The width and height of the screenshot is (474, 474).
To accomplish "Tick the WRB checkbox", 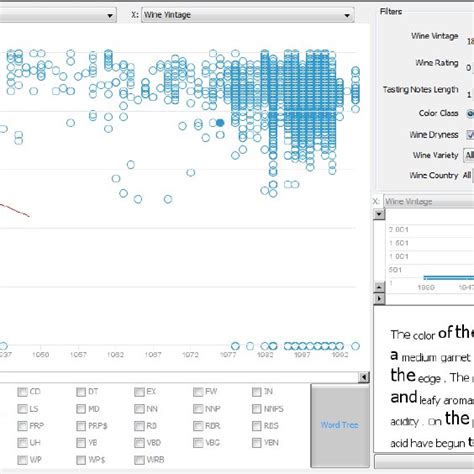I will click(x=139, y=460).
